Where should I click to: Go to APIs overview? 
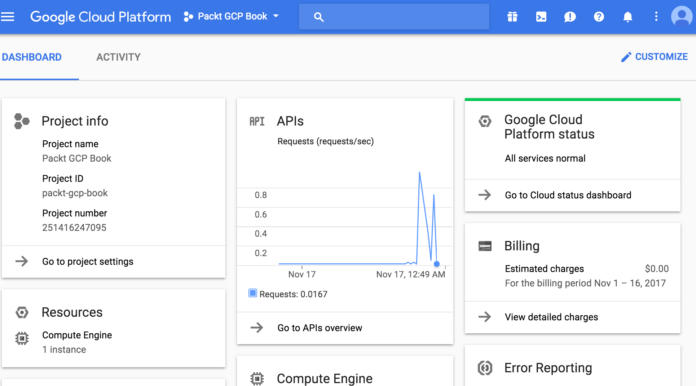[345, 328]
